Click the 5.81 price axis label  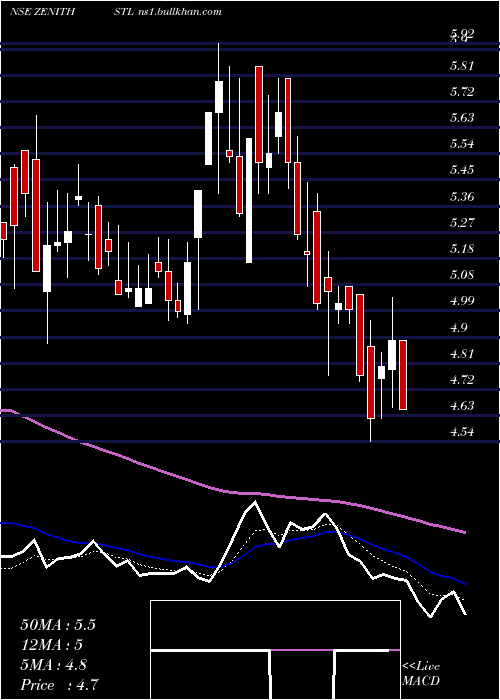(x=462, y=67)
